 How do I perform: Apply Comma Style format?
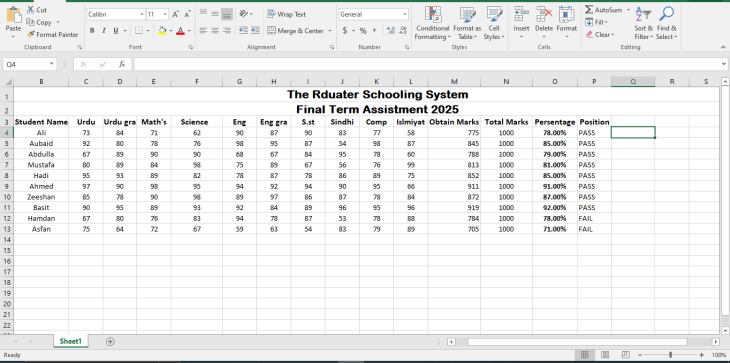[x=374, y=31]
